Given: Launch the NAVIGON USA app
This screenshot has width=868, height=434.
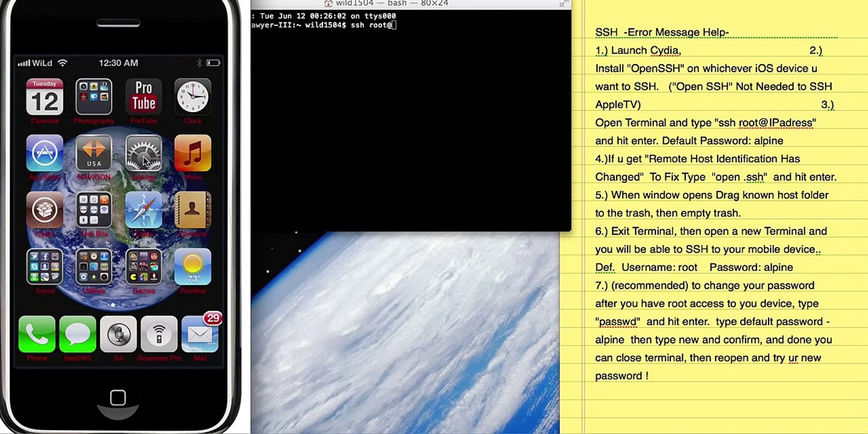Looking at the screenshot, I should tap(94, 153).
